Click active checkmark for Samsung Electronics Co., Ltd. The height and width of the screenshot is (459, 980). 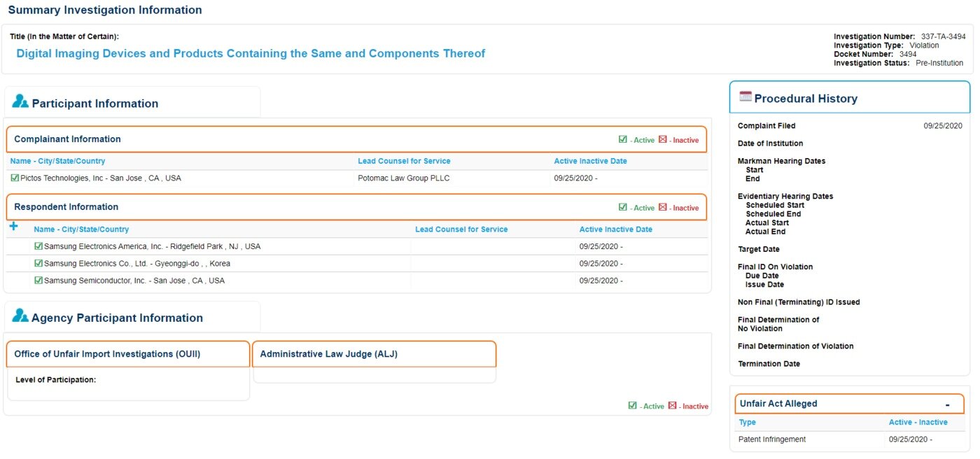tap(38, 263)
